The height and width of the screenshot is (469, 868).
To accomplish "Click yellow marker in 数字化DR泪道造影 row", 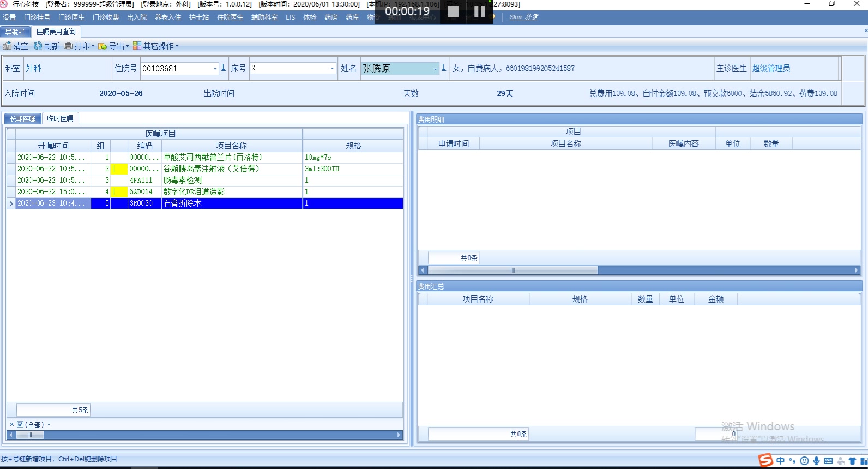I will point(119,191).
